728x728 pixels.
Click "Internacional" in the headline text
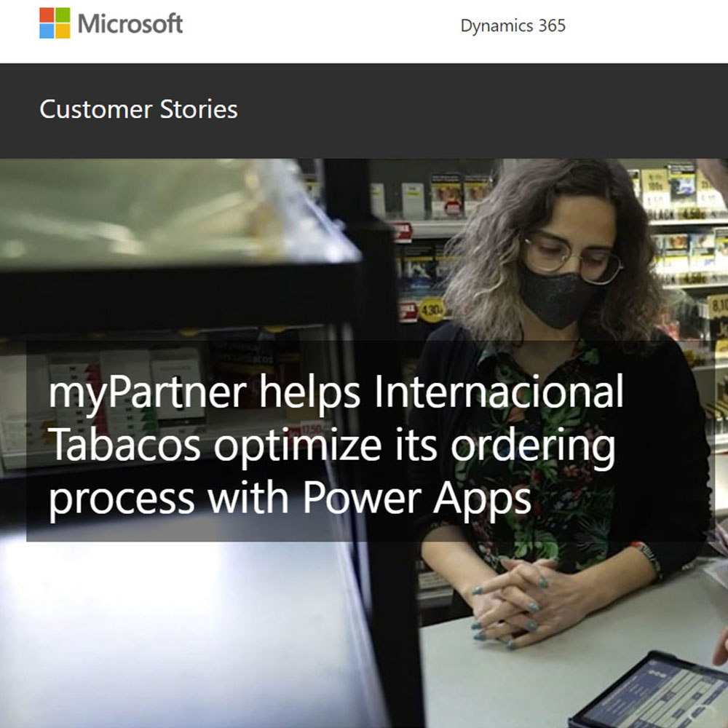pos(499,392)
